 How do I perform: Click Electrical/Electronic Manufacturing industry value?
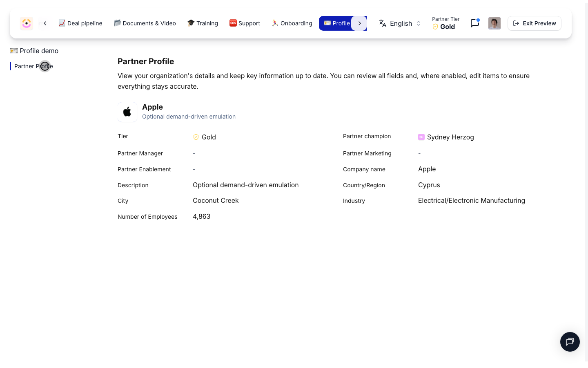[x=472, y=200]
